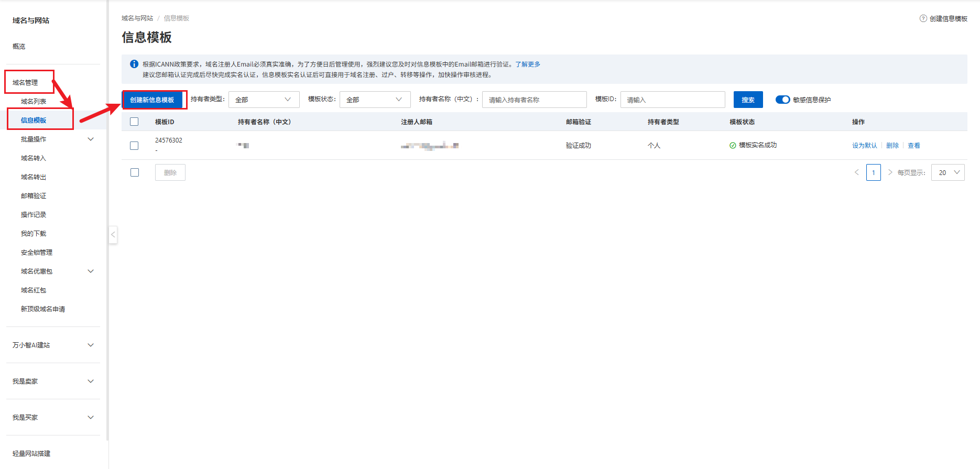Open the page size dropdown showing 20
The image size is (980, 469).
[948, 172]
